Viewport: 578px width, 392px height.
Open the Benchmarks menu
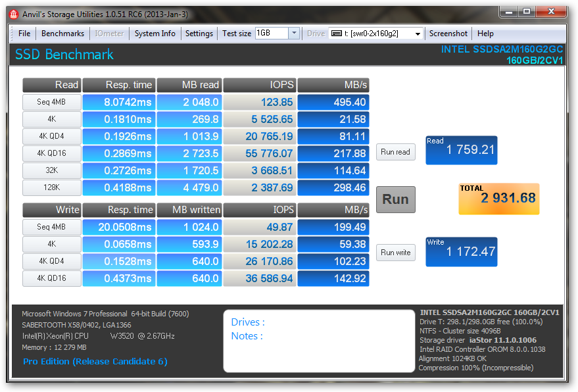62,34
